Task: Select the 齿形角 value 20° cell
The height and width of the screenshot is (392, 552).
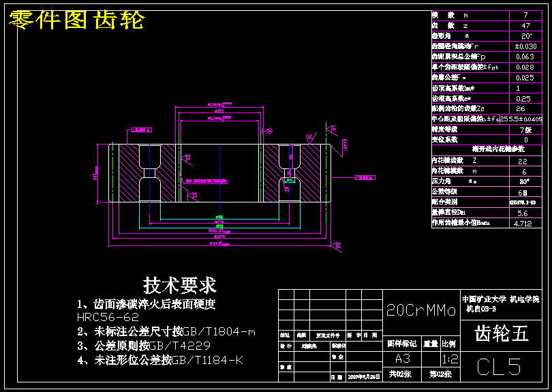Action: pyautogui.click(x=525, y=36)
